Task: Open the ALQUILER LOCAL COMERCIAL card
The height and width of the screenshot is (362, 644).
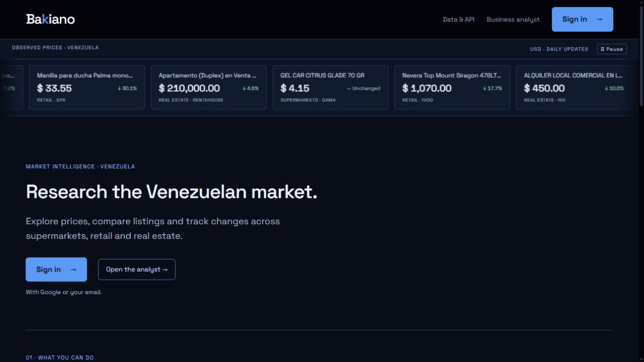Action: [x=574, y=87]
